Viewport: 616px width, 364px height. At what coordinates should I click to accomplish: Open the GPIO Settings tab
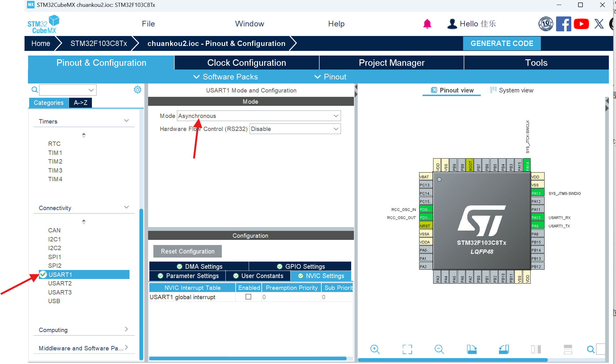pyautogui.click(x=300, y=266)
